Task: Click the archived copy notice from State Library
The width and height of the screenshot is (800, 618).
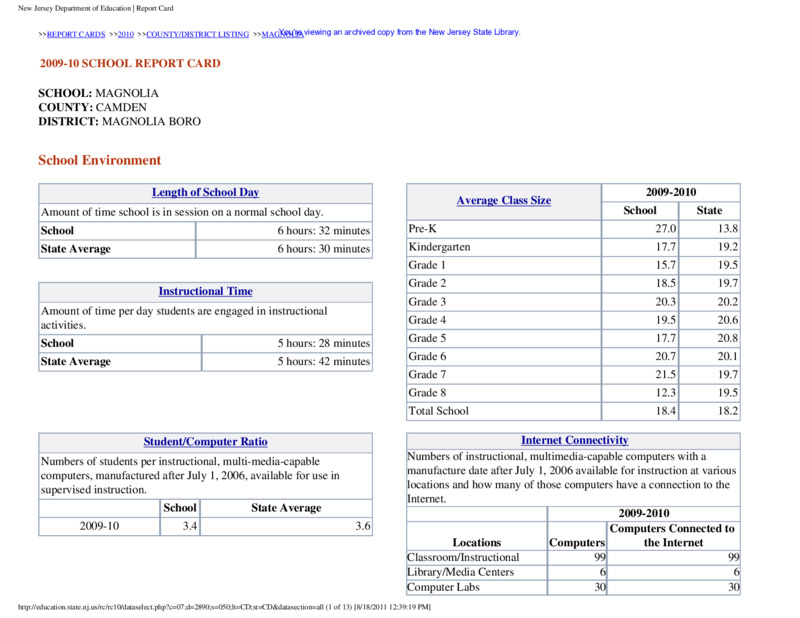Action: click(399, 32)
